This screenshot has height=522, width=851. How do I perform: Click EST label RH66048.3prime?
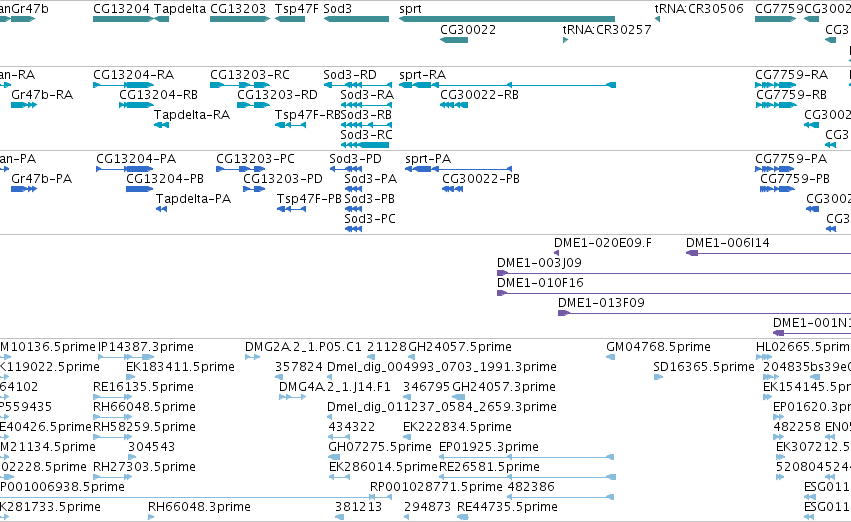coord(199,507)
